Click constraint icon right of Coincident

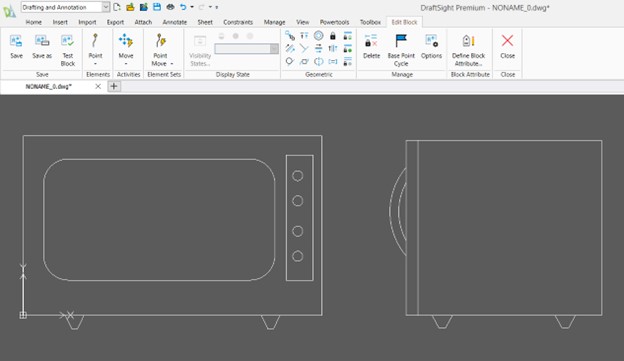(304, 36)
